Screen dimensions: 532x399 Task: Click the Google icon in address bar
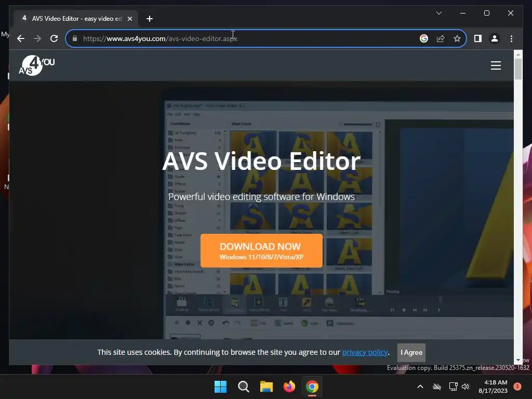click(x=424, y=38)
